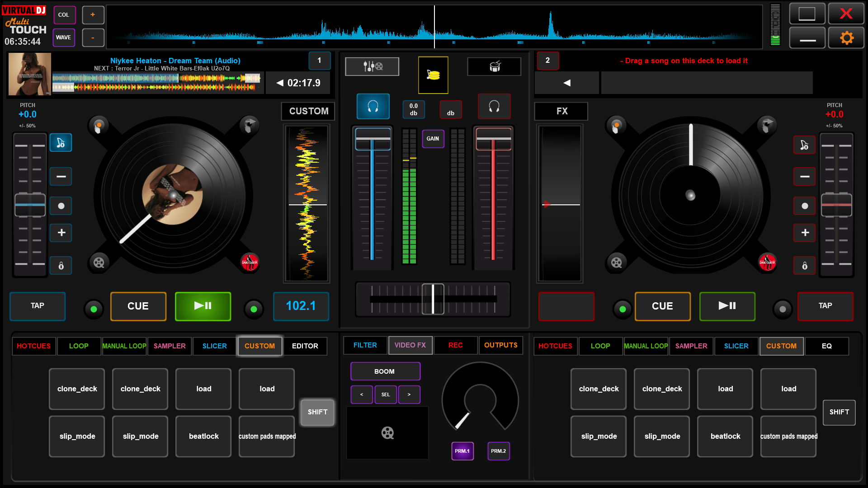Click deck 2 pitch plus button

tap(805, 233)
